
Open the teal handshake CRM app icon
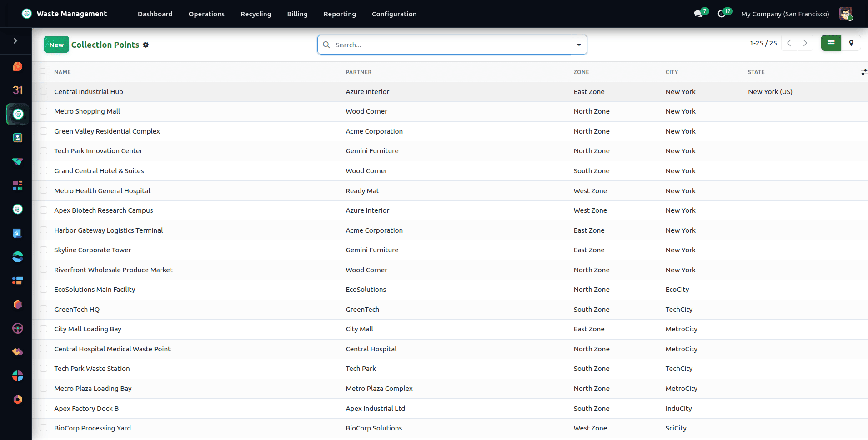[18, 162]
